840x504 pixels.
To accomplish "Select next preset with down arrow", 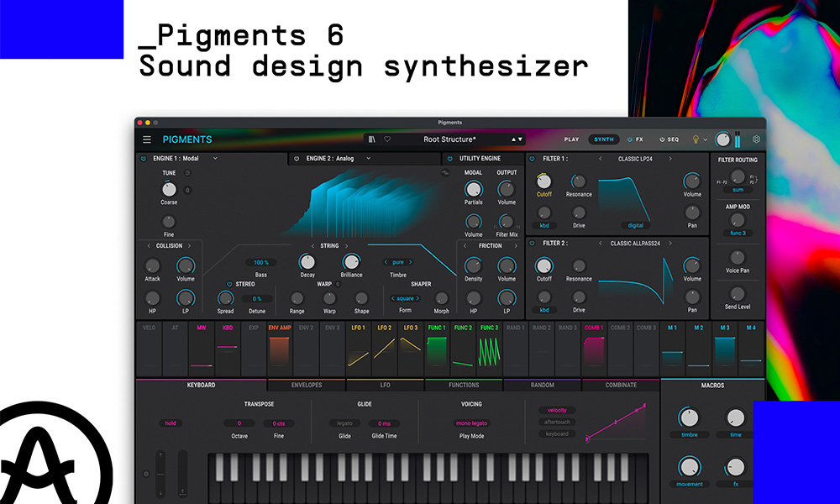I will (x=520, y=139).
